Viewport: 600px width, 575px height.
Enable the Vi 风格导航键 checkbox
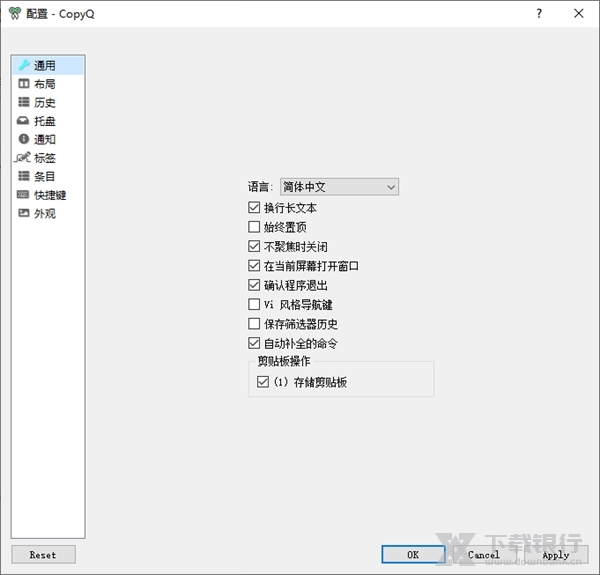254,304
